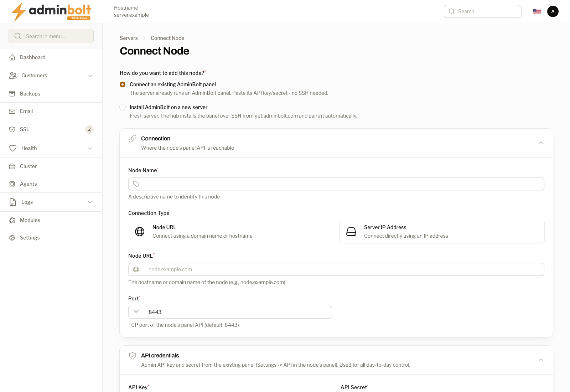Open SSL in the sidebar
This screenshot has width=570, height=392.
(51, 129)
